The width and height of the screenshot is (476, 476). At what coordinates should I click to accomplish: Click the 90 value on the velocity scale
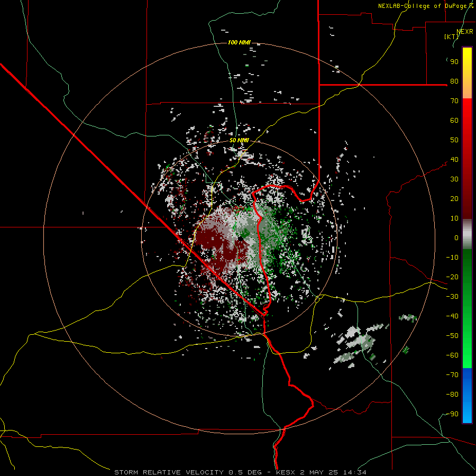454,62
